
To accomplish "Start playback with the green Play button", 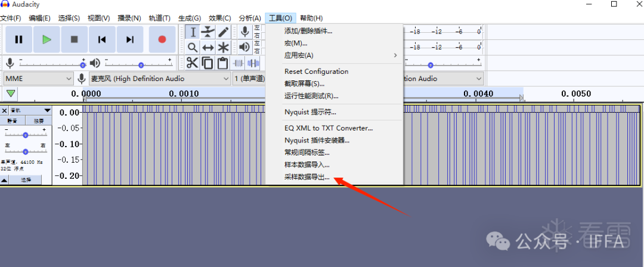I will pos(47,39).
